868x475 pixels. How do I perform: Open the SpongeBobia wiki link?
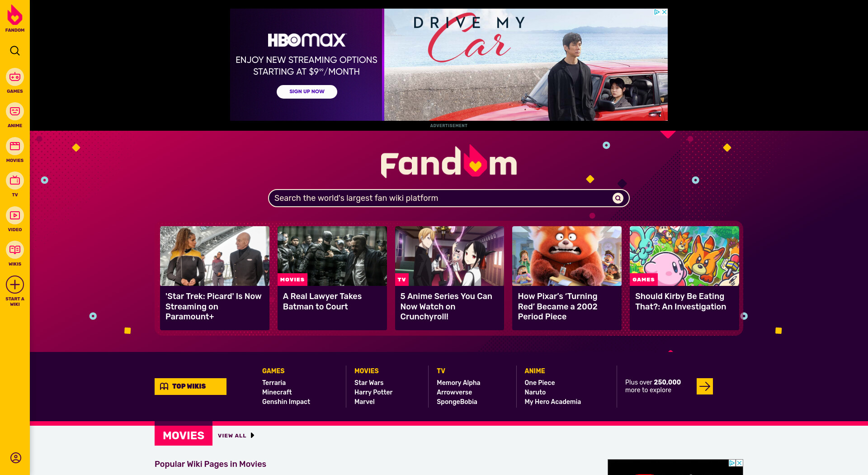pos(457,402)
